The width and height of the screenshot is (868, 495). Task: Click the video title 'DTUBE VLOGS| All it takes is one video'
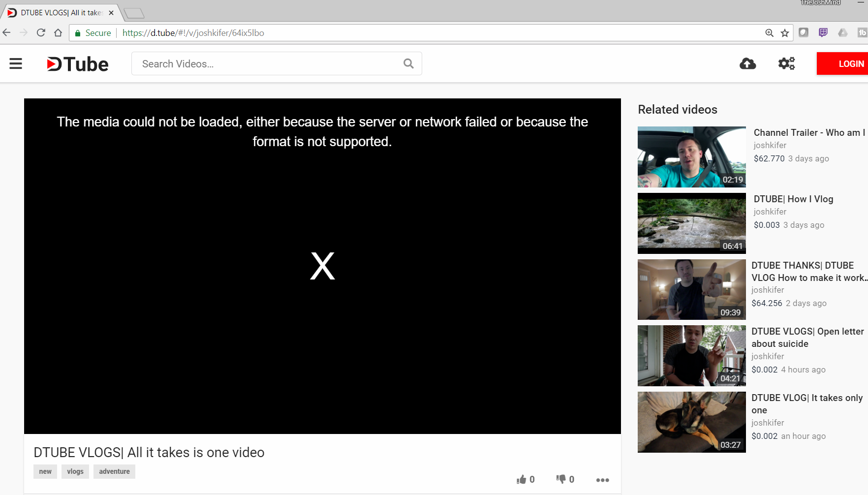pos(149,453)
